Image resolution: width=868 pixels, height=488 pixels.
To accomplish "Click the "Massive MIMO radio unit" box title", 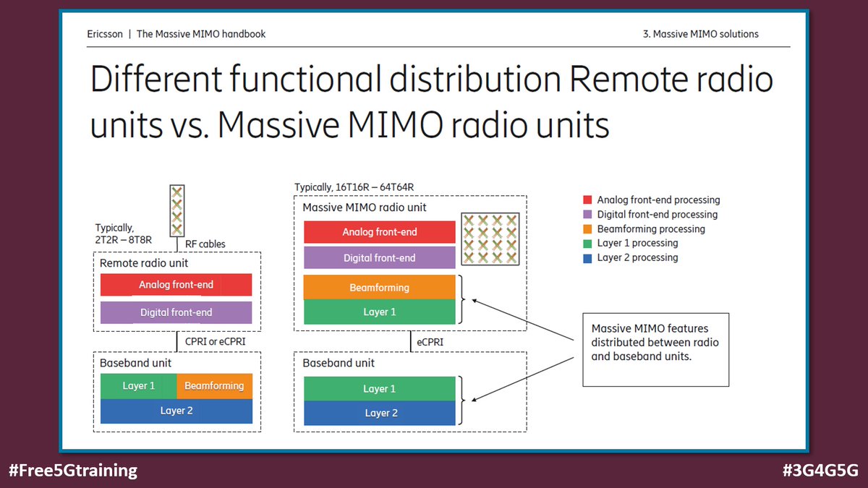I will 365,207.
